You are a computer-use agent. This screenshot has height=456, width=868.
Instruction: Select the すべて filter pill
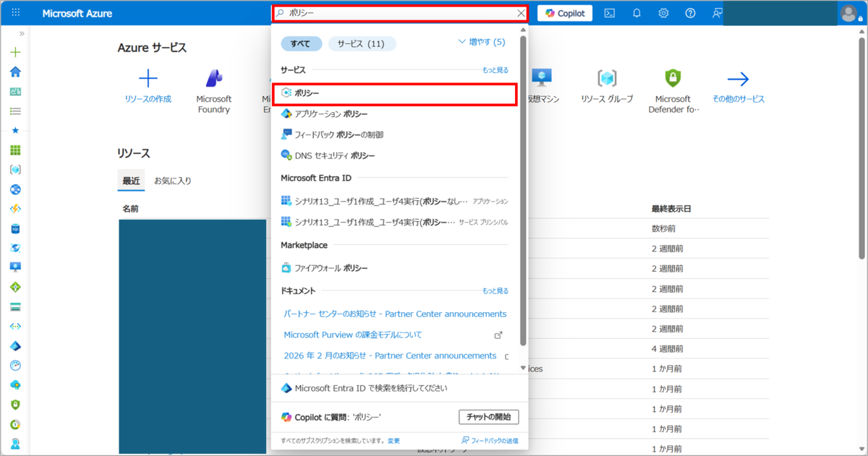pos(300,44)
